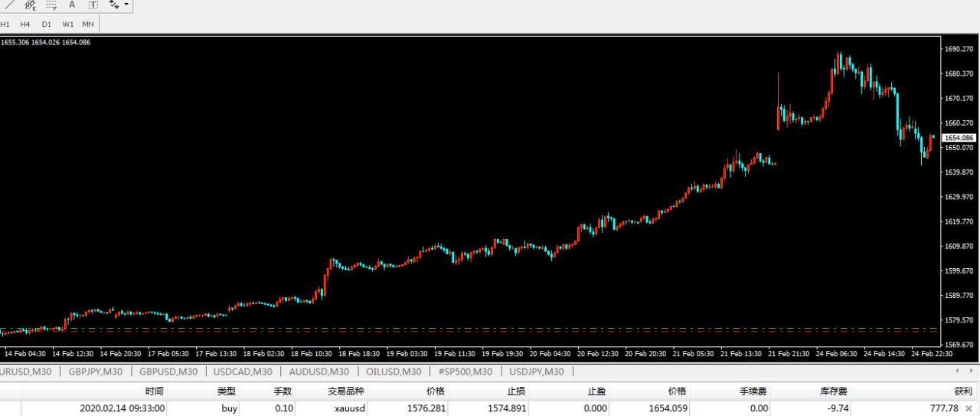
Task: Click the OHLC readout 1655.306 1654.026 1654.086
Action: [45, 42]
